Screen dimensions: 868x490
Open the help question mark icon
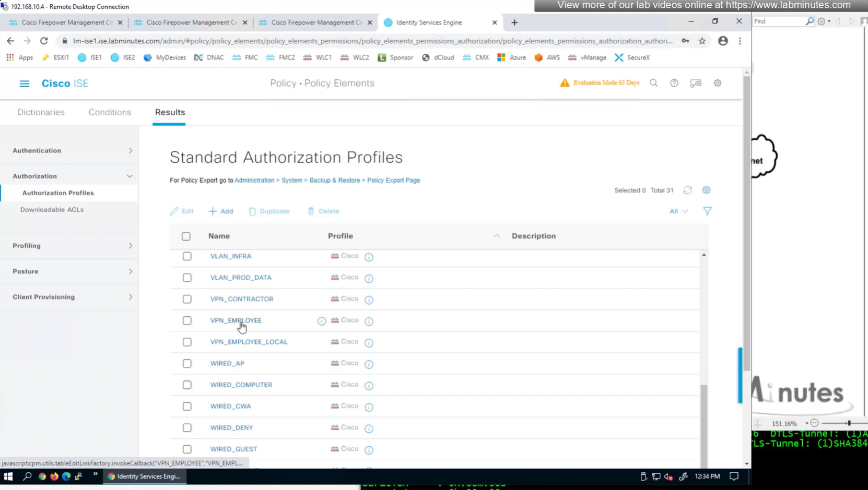coord(674,83)
